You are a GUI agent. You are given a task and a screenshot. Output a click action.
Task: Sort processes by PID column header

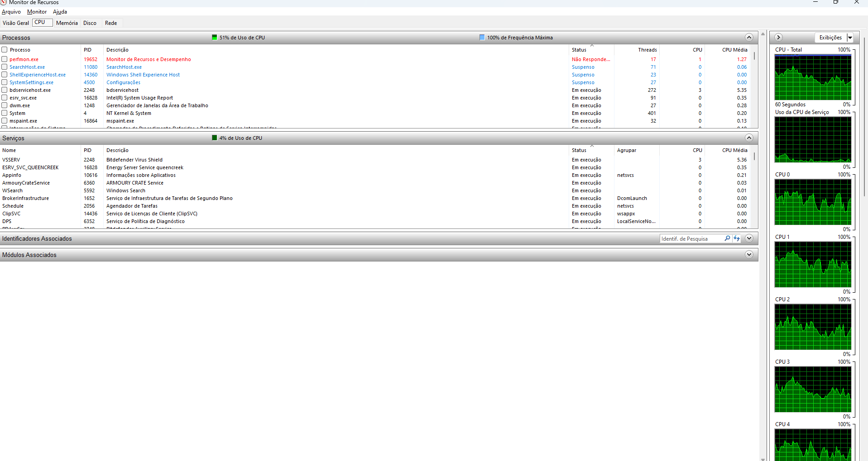[x=92, y=50]
